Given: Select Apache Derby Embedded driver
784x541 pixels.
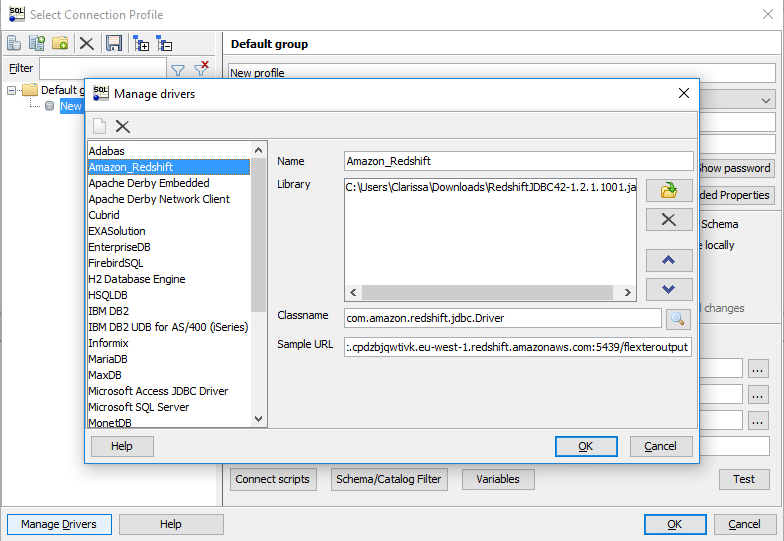Looking at the screenshot, I should tap(169, 183).
